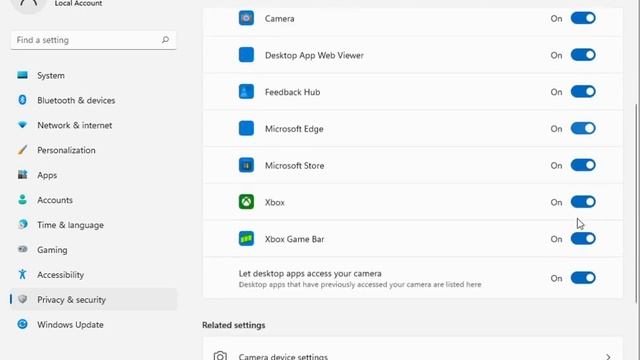Click the Microsoft Edge app icon
Screen dimensions: 640x360
[x=246, y=128]
